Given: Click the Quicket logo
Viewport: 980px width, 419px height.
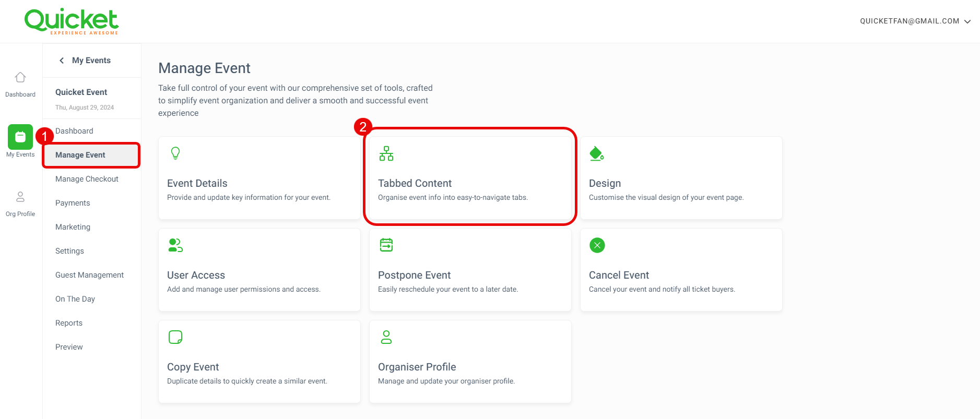Looking at the screenshot, I should point(72,21).
